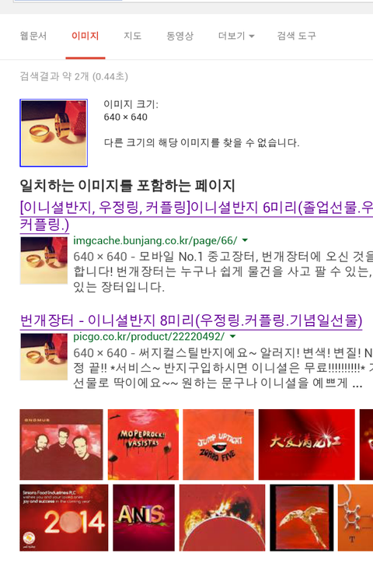Viewport: 373px width, 588px height.
Task: Open the 동영상 tab
Action: (x=180, y=36)
